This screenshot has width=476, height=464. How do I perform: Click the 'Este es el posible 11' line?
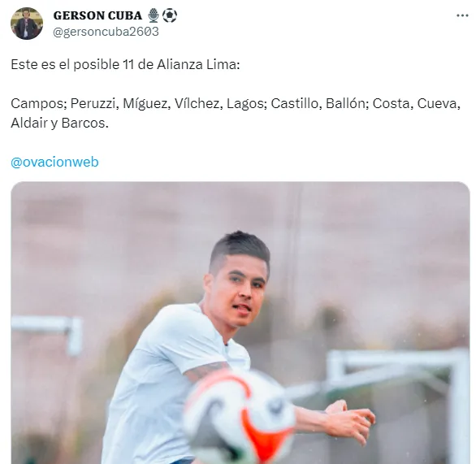coord(125,64)
